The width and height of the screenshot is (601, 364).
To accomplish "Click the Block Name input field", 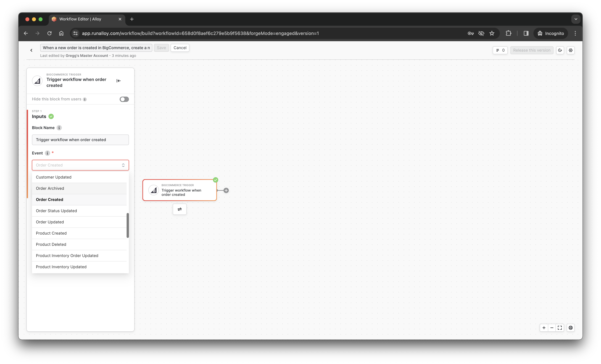I will pyautogui.click(x=80, y=140).
